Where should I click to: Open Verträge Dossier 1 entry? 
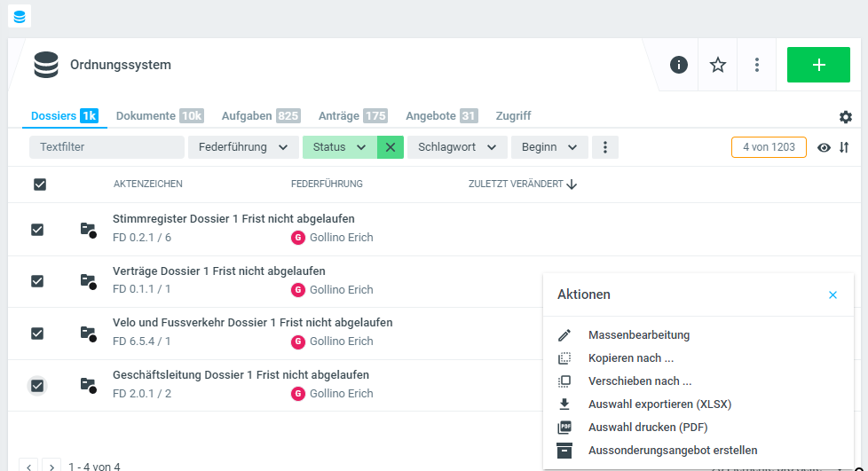tap(218, 271)
